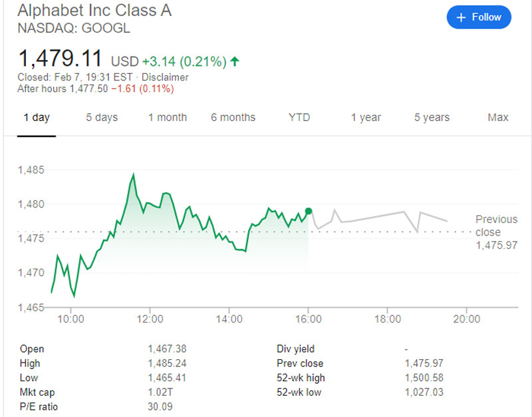Image resolution: width=532 pixels, height=417 pixels.
Task: Switch to the 1 month tab
Action: (x=168, y=118)
